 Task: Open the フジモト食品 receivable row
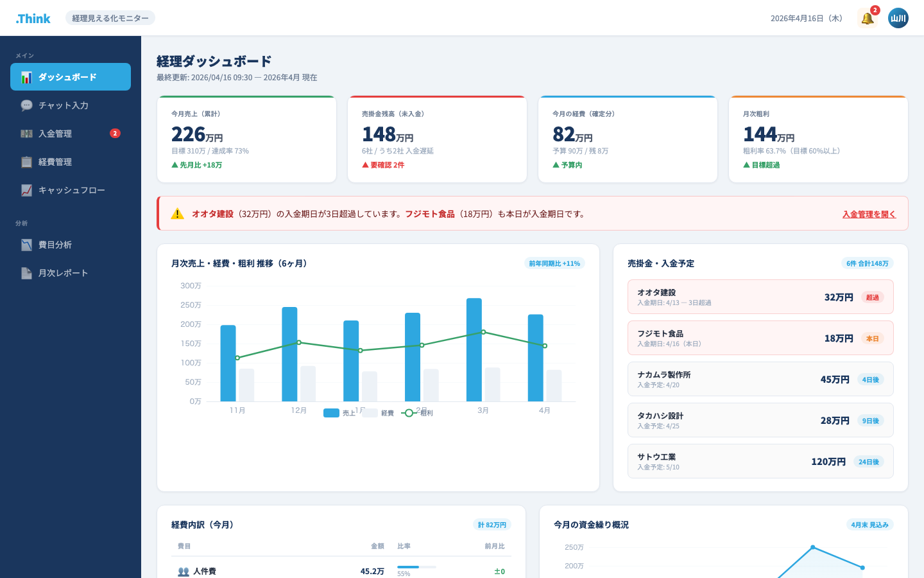click(760, 338)
